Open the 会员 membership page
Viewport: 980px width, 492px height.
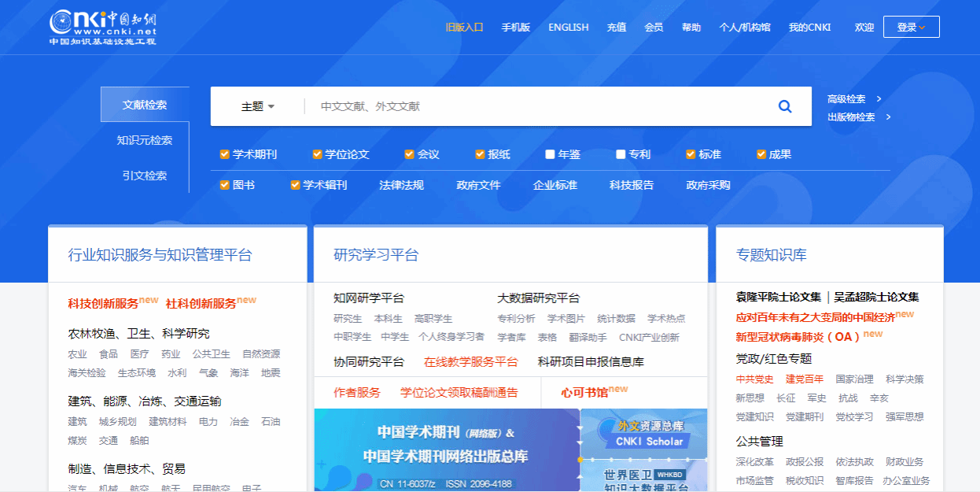654,28
